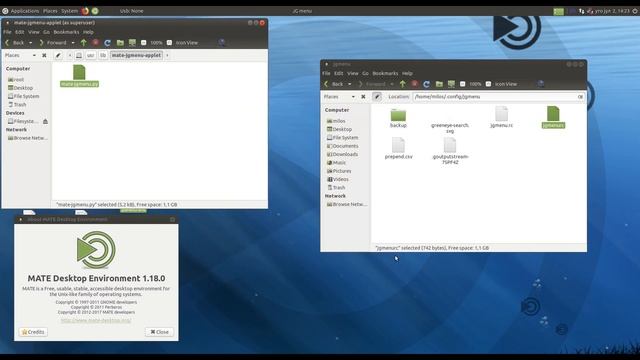Stop loading in the jgmenu window
Screen dimensions: 640x360
click(415, 84)
